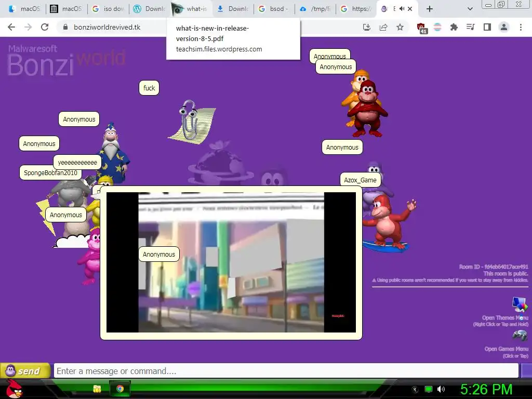
Task: Go back with the browser back arrow
Action: [11, 27]
